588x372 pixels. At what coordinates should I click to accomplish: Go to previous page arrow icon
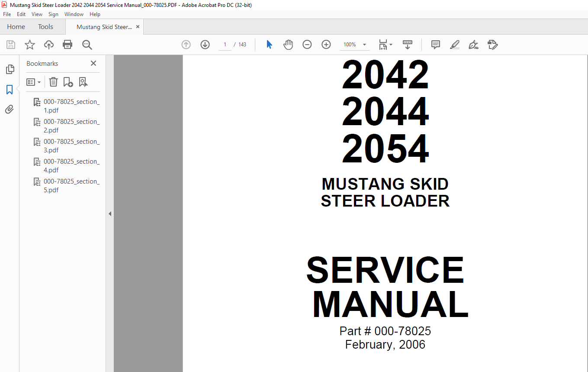click(186, 45)
